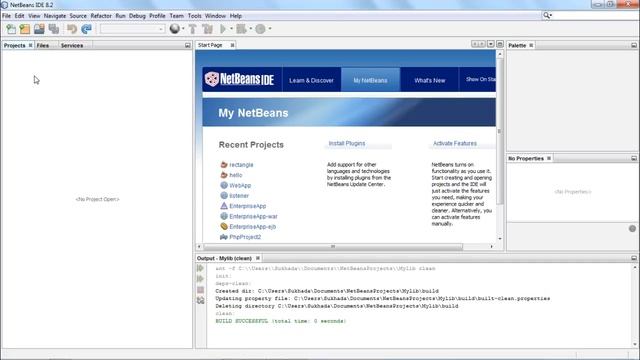
Task: Open dropdown arrow next to globe browser icon
Action: (183, 29)
